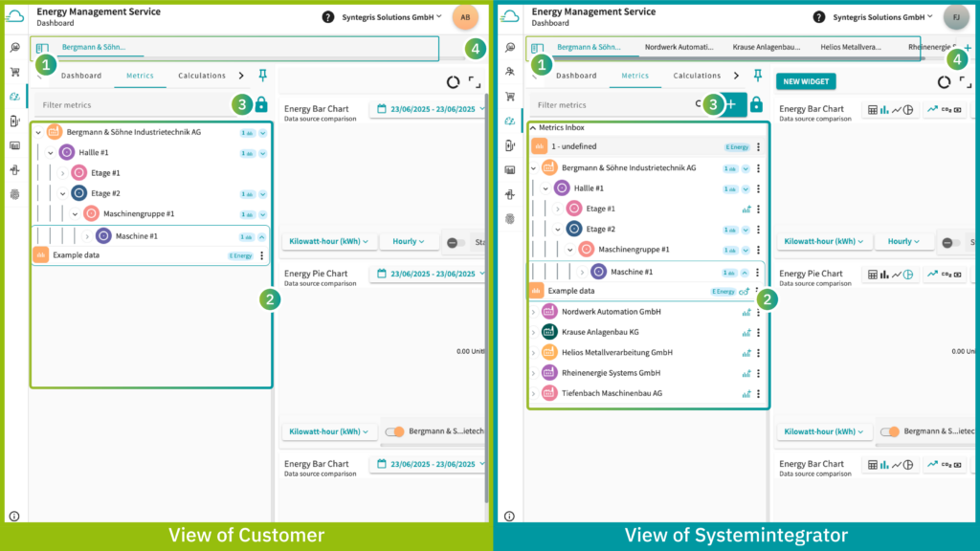The height and width of the screenshot is (551, 980).
Task: Open the Kilowatt-hour (kWh) dropdown under the Customer view Energy Bar Chart
Action: click(329, 242)
